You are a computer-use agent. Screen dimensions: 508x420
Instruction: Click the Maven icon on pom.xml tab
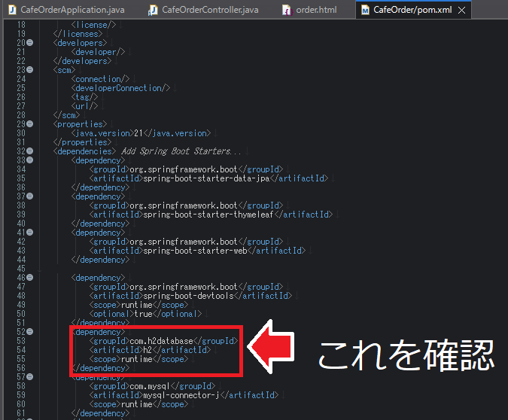365,11
